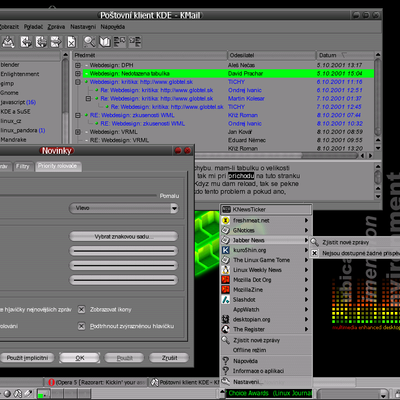Sort messages by the Odesilatel column header
Screen dimensions: 400x400
tap(271, 55)
